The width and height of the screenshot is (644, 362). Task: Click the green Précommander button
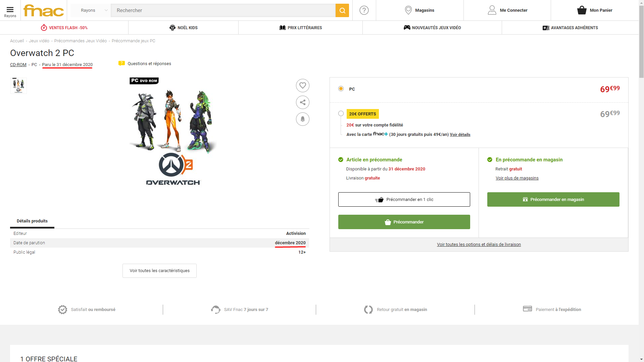[404, 222]
